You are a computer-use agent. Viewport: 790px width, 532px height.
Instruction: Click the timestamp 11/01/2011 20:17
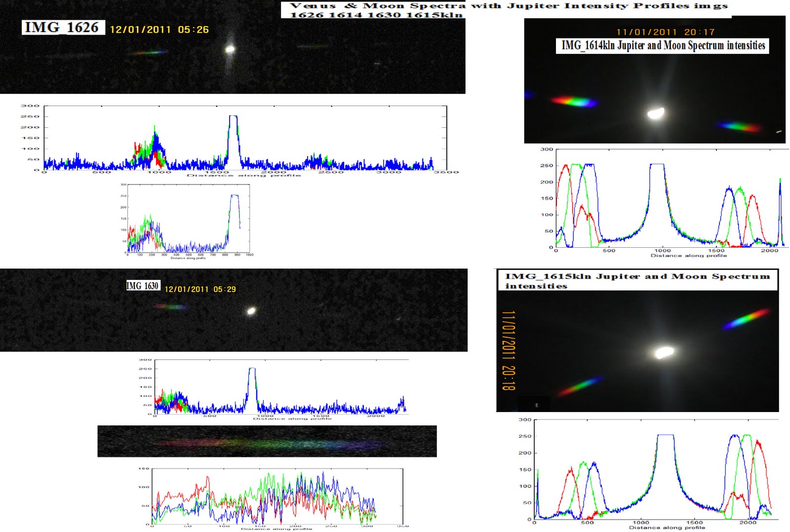tap(665, 31)
